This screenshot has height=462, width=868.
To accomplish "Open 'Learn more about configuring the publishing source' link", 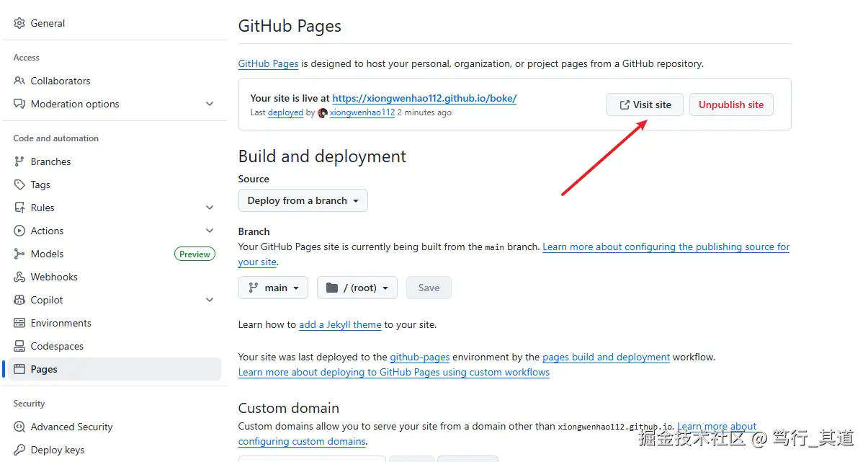I will tap(666, 246).
